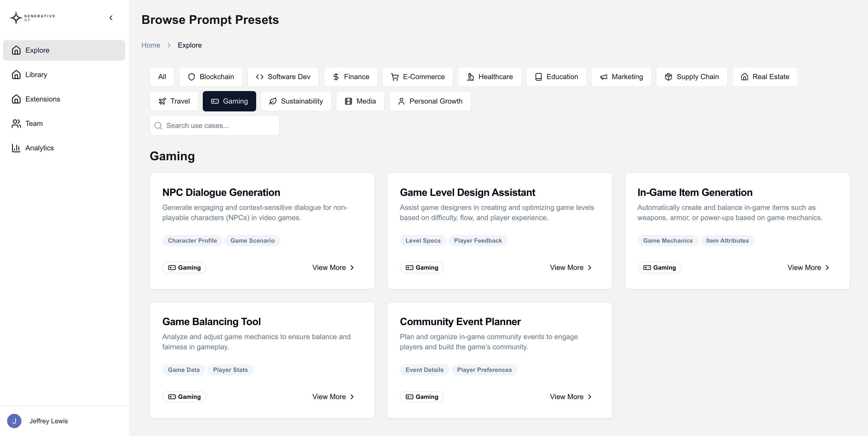Open the Home breadcrumb link
Image resolution: width=868 pixels, height=436 pixels.
151,45
